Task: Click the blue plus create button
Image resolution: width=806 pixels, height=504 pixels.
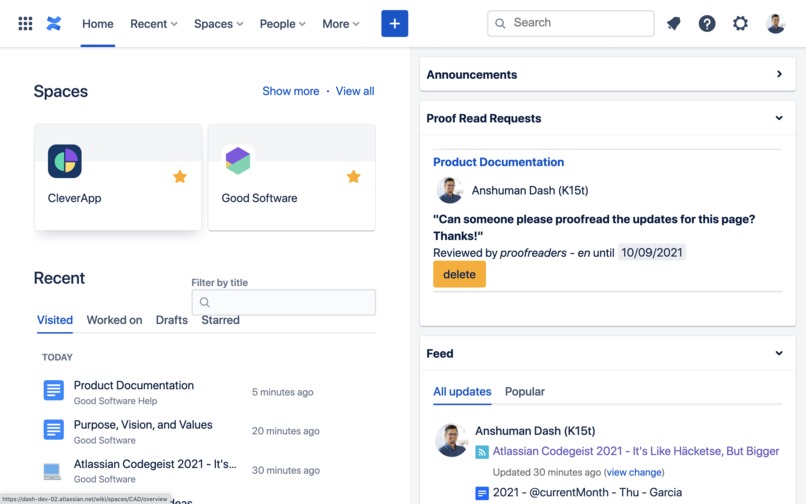Action: (x=394, y=24)
